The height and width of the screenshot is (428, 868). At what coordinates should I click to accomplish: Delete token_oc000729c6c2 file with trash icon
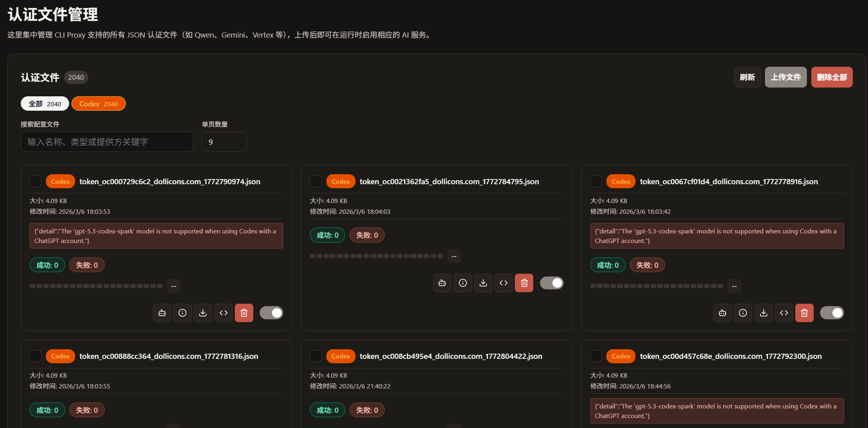tap(244, 313)
